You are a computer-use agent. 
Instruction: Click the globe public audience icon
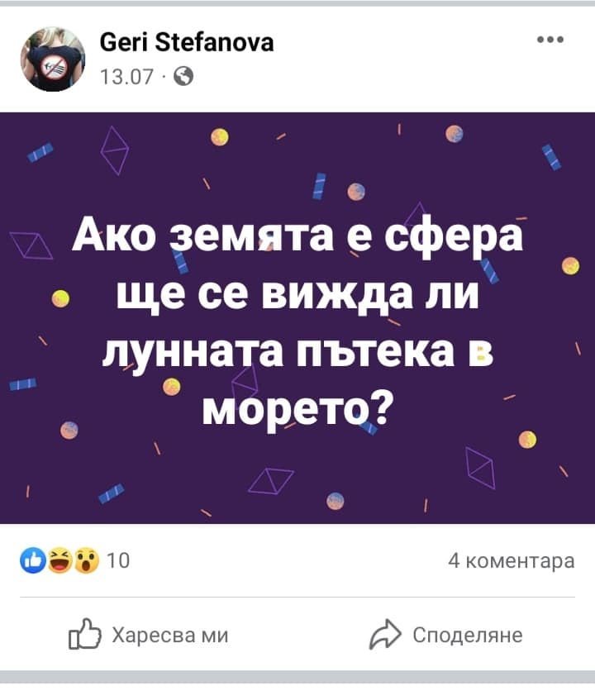183,77
